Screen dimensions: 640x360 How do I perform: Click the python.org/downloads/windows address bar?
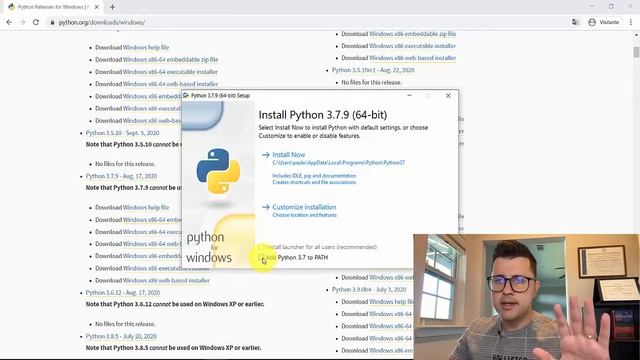coord(102,22)
